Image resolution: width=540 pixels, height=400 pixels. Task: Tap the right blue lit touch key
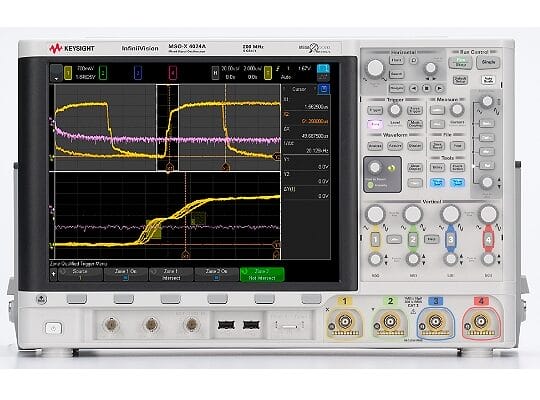pos(457,183)
